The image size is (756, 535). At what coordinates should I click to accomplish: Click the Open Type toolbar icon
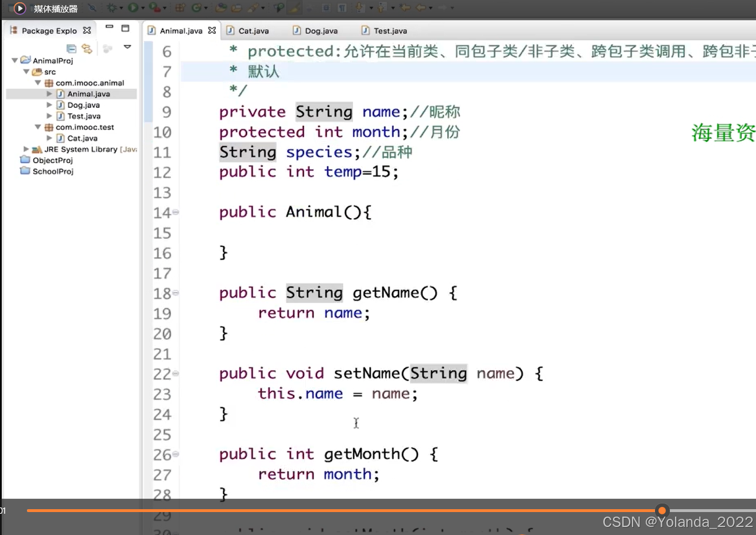click(x=221, y=8)
